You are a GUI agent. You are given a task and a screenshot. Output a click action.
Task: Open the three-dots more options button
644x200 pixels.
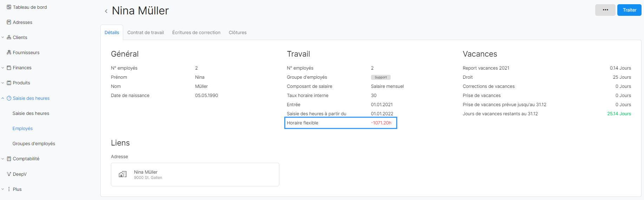click(x=605, y=10)
